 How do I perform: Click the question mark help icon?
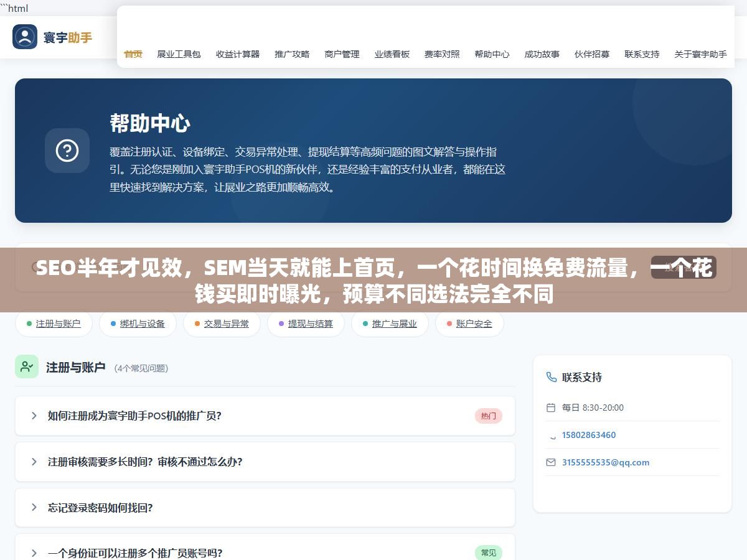tap(67, 151)
